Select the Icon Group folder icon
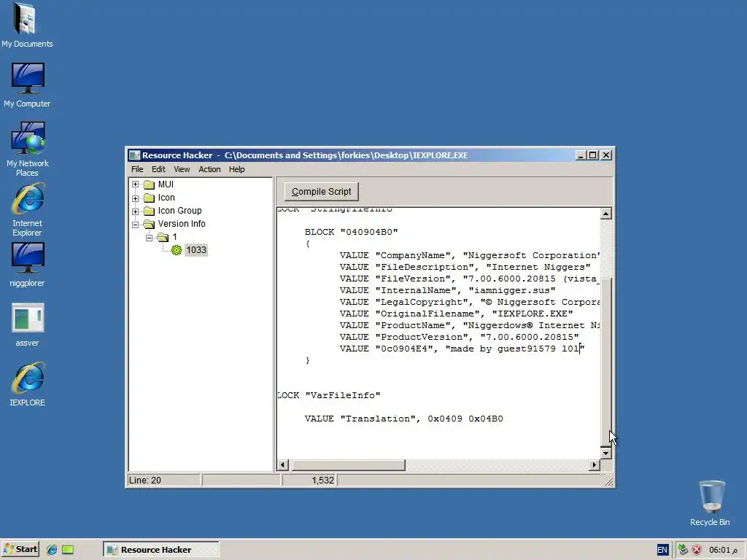The image size is (747, 560). (x=150, y=211)
